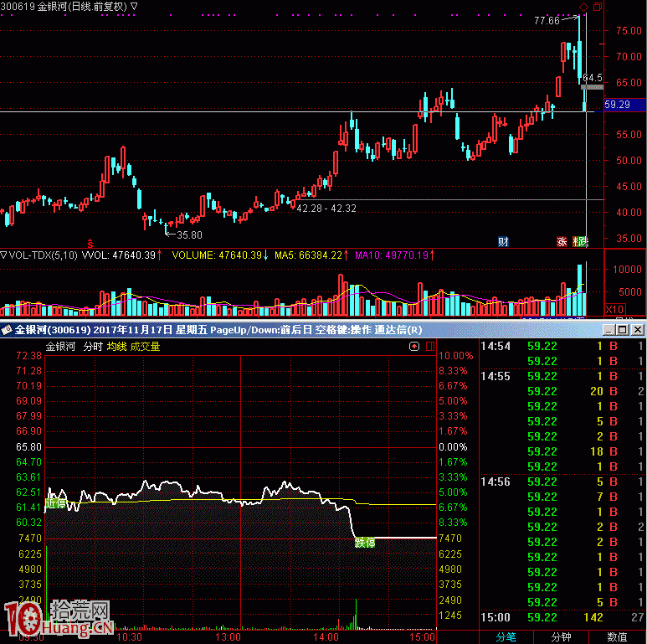The image size is (647, 644).
Task: Switch to the 分笔 tab
Action: pos(506,637)
